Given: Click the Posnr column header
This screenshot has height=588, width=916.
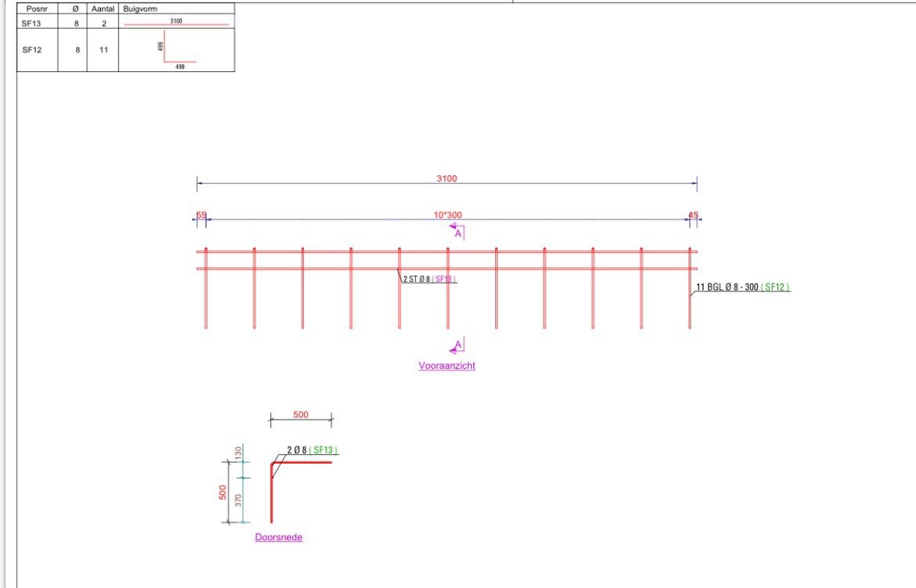Looking at the screenshot, I should [x=38, y=9].
